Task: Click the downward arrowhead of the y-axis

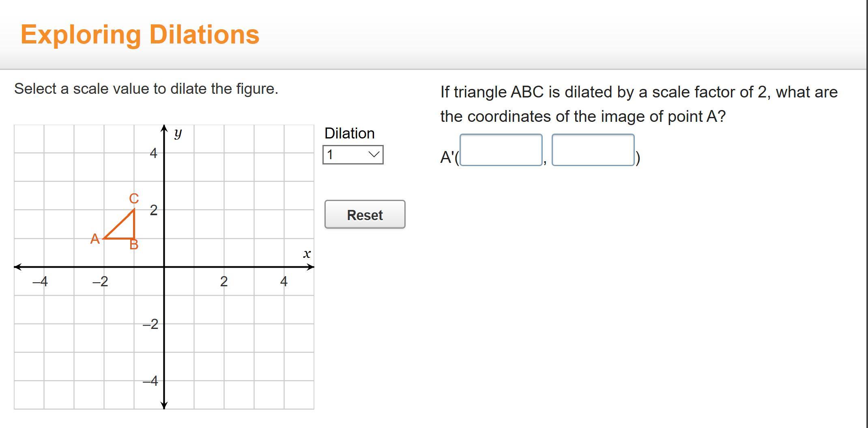Action: click(164, 405)
